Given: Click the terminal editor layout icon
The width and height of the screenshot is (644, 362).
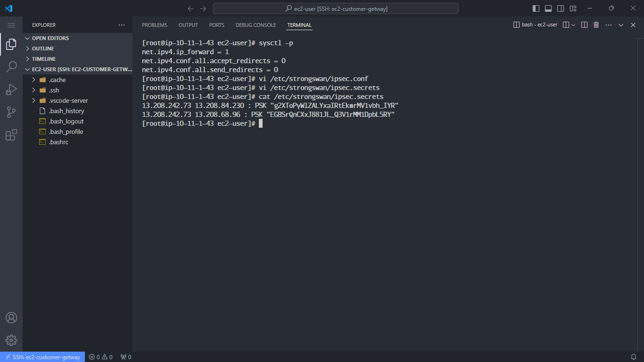Looking at the screenshot, I should tap(566, 25).
